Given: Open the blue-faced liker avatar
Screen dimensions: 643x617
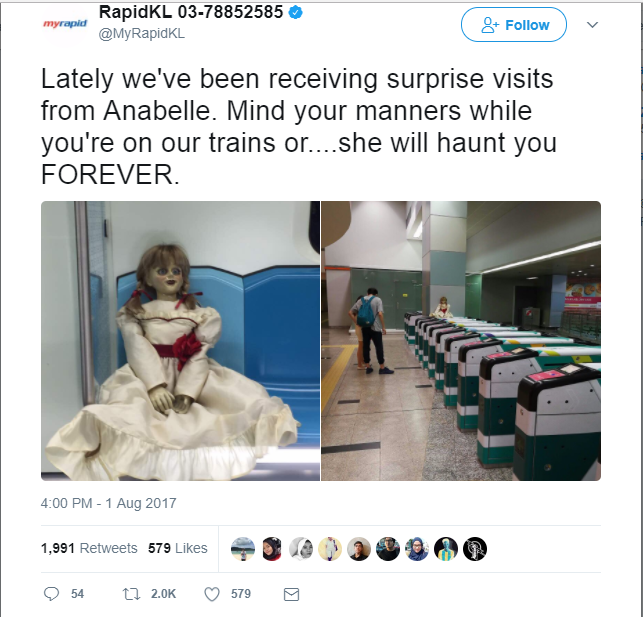Looking at the screenshot, I should click(x=446, y=549).
